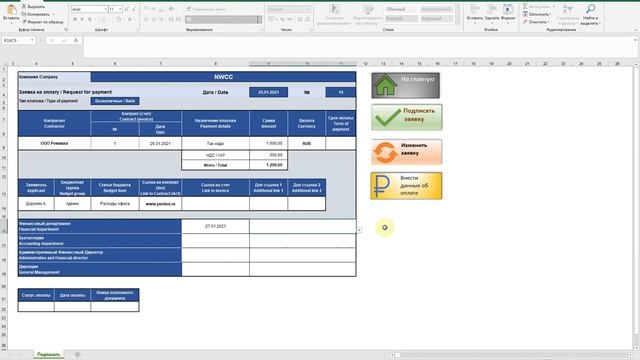This screenshot has width=640, height=360.
Task: Select the contract date cell 26.01.2021
Action: pos(160,143)
